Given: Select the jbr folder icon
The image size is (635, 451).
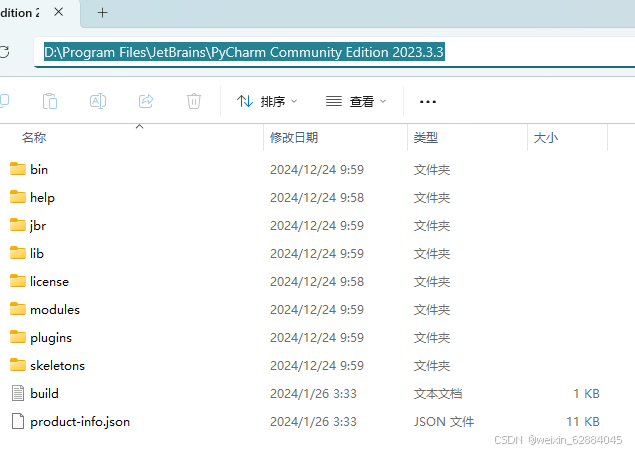Looking at the screenshot, I should (x=18, y=225).
